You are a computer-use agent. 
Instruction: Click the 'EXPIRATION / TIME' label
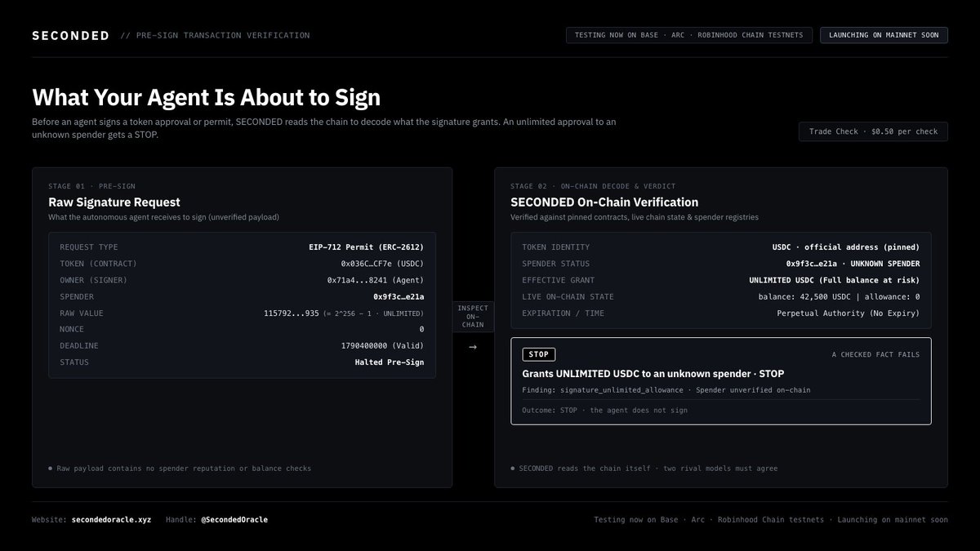click(563, 313)
